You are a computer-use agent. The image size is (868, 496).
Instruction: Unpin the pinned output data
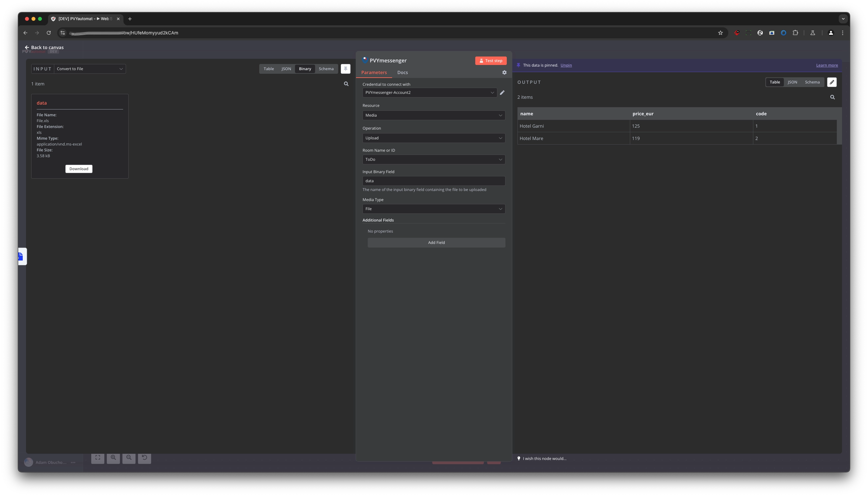point(566,65)
